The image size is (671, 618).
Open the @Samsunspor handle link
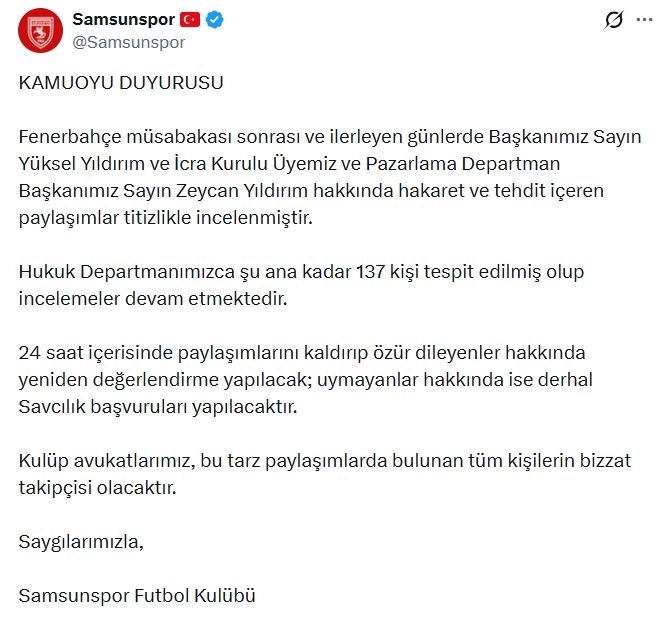tap(129, 43)
